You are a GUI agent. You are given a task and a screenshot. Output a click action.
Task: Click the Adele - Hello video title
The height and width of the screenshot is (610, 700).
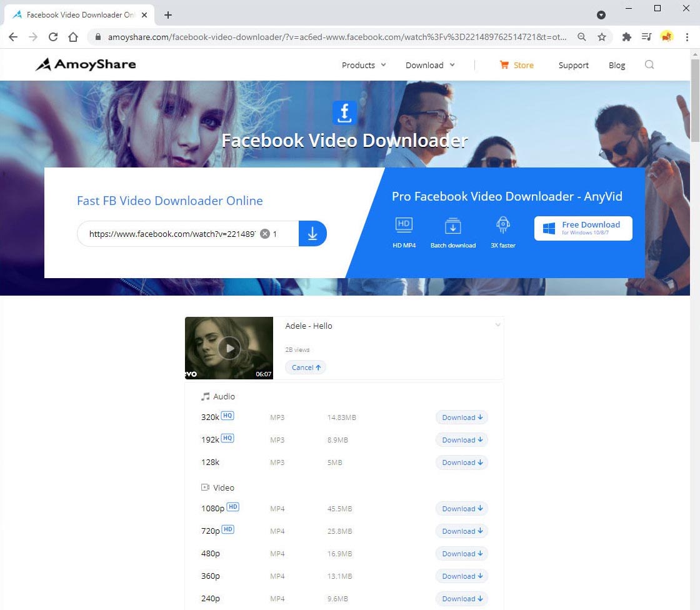309,326
